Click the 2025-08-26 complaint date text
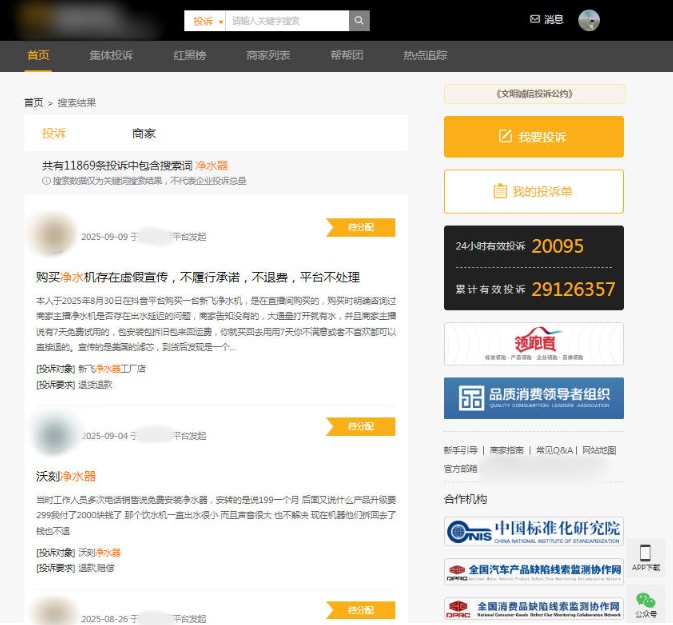Screen dimensions: 673x625 pos(105,619)
